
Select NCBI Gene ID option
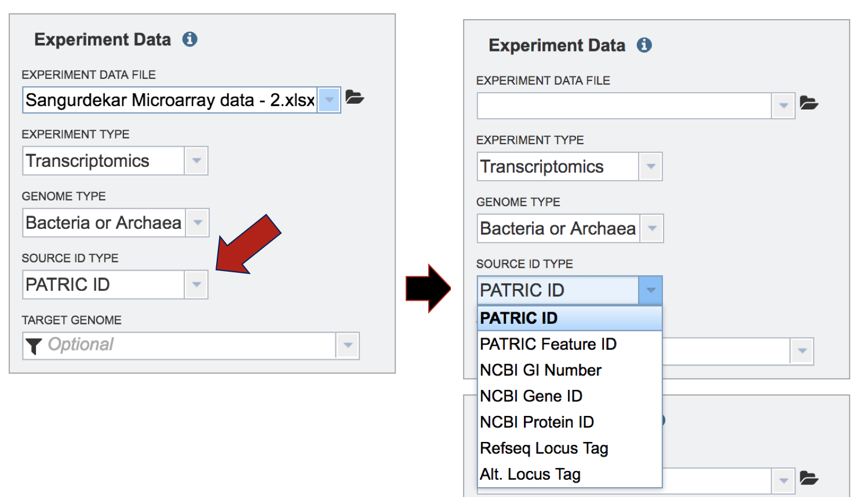(531, 396)
